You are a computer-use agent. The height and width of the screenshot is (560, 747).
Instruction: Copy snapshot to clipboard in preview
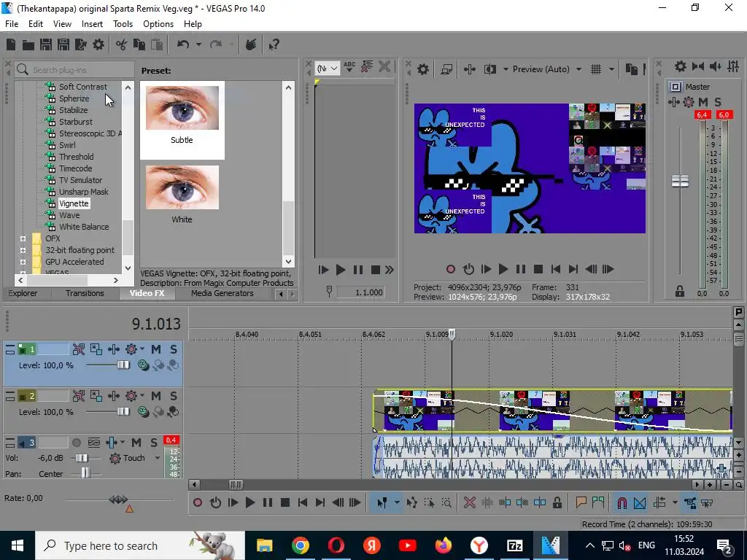point(631,69)
